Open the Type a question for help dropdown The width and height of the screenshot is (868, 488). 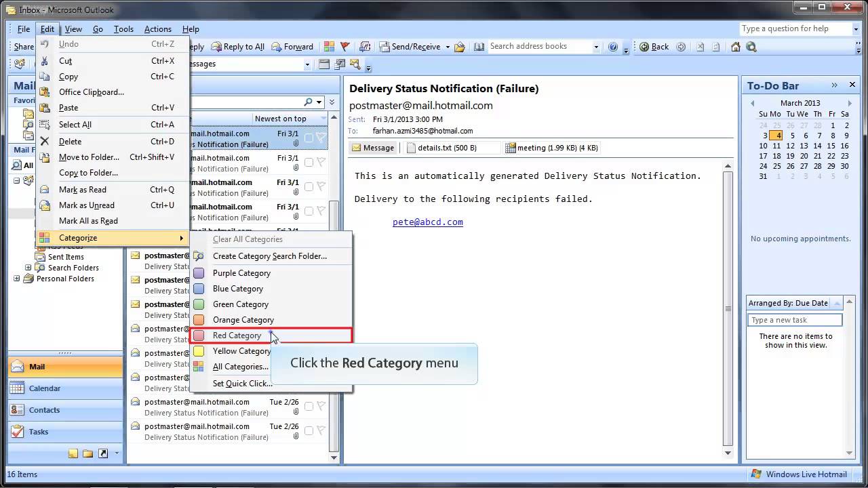(855, 29)
